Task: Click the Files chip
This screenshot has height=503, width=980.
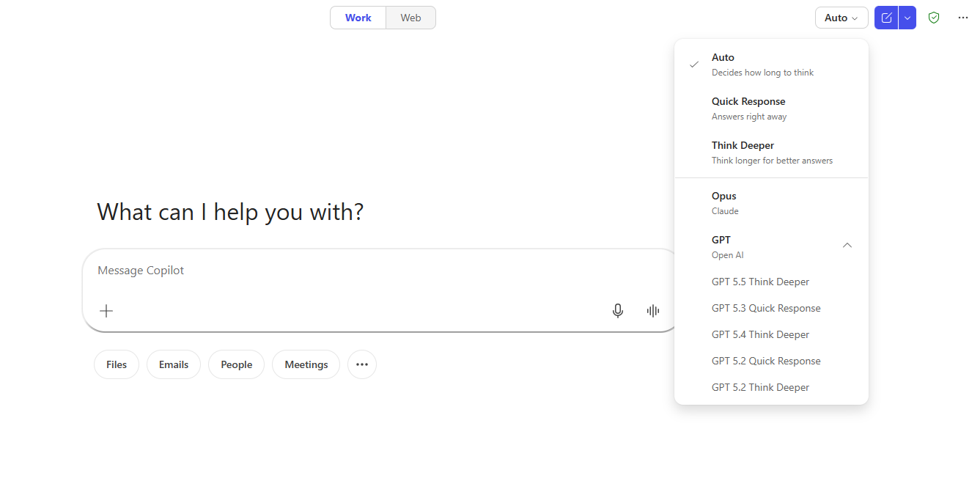Action: [117, 364]
